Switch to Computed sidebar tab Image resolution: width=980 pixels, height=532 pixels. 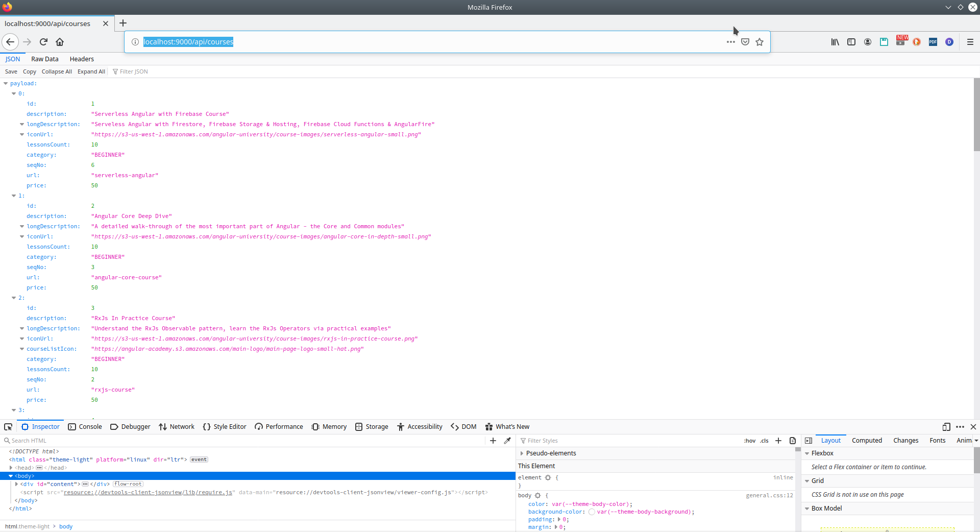(x=867, y=441)
